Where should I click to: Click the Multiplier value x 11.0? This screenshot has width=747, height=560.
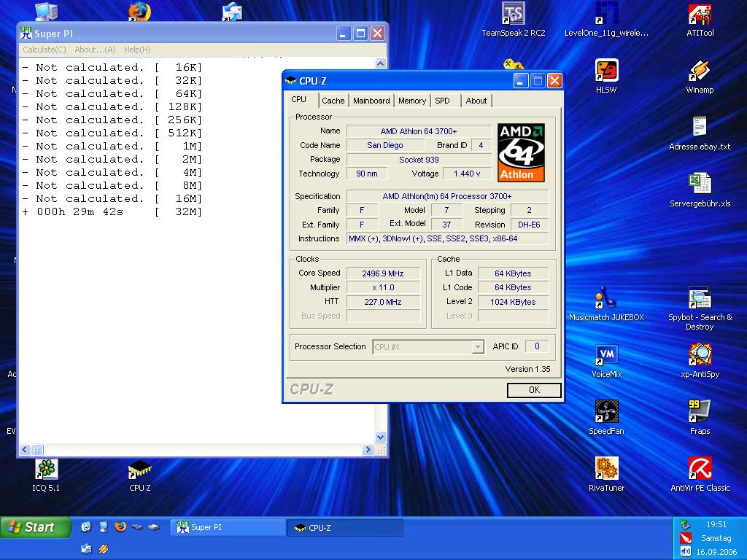point(383,287)
